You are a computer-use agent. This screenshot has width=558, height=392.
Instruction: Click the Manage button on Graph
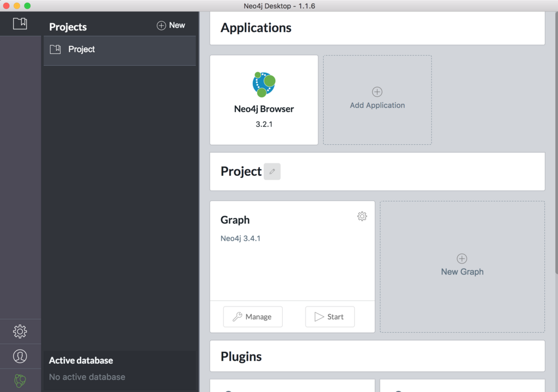pos(253,316)
